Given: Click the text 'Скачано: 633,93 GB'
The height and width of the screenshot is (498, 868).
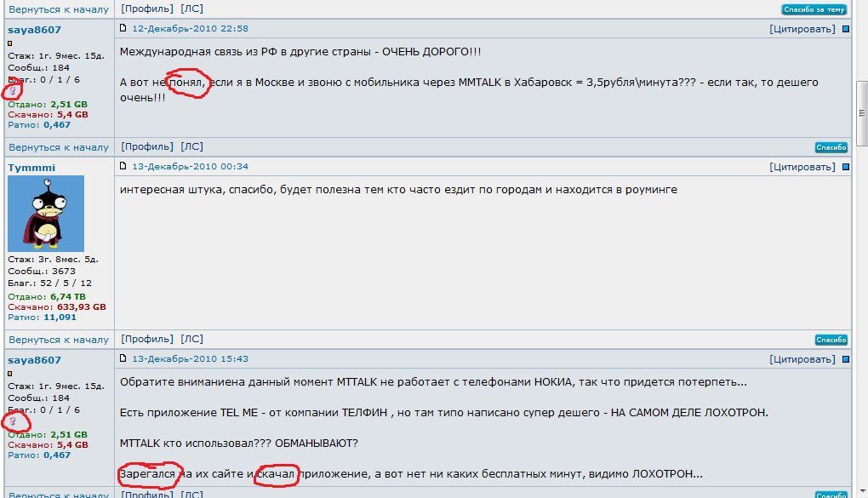Looking at the screenshot, I should 56,307.
